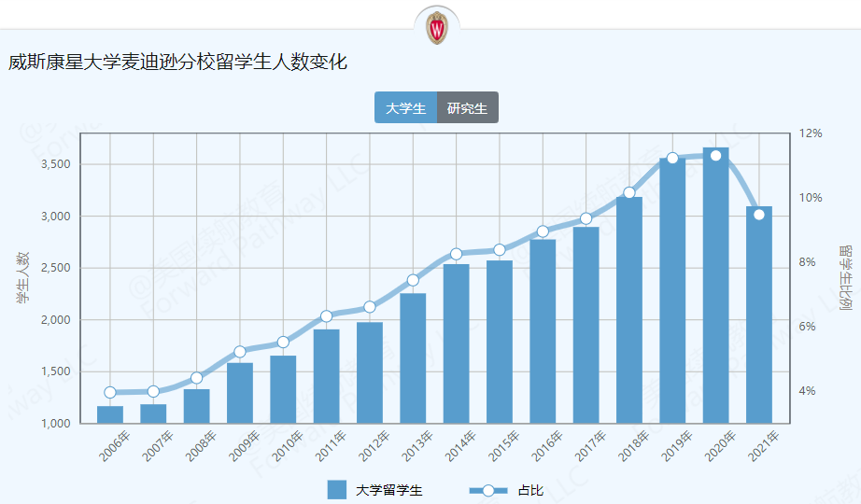861x504 pixels.
Task: Click the 2021年 ratio line marker
Action: (x=759, y=214)
